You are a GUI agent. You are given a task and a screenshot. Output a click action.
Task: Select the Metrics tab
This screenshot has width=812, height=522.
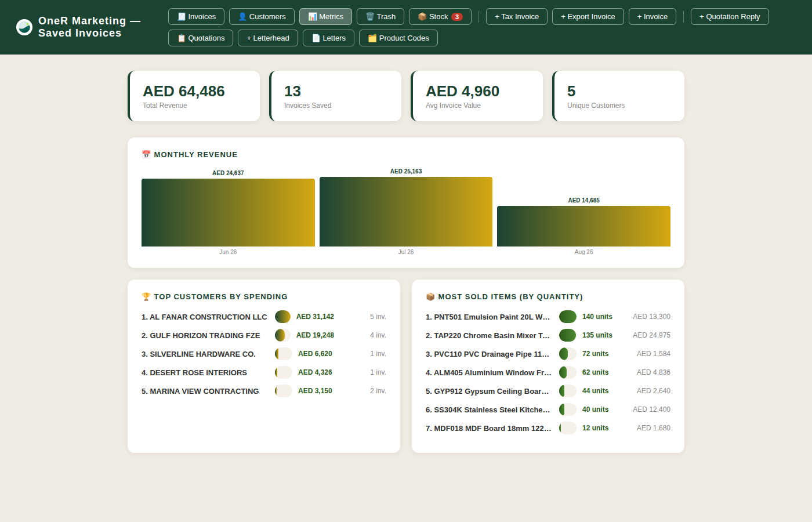point(325,17)
